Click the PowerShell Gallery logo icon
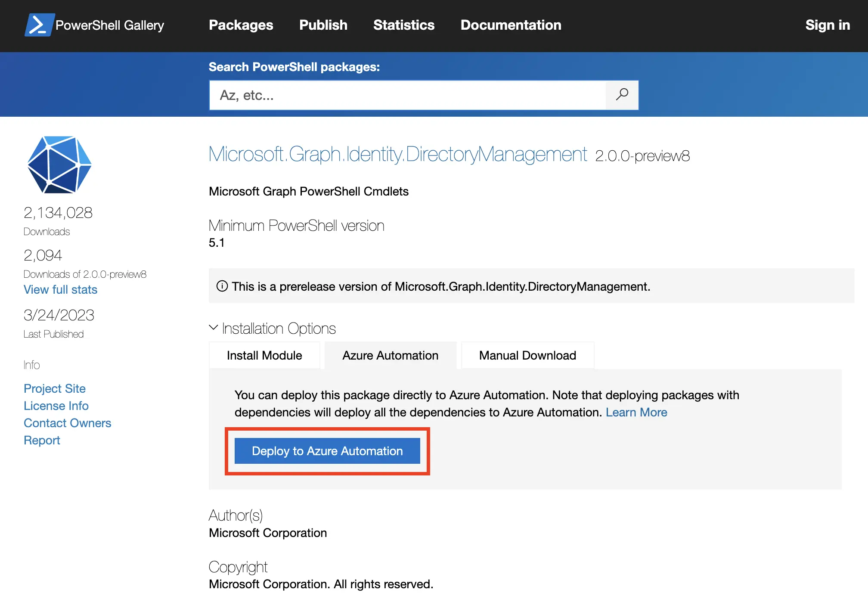 click(39, 25)
